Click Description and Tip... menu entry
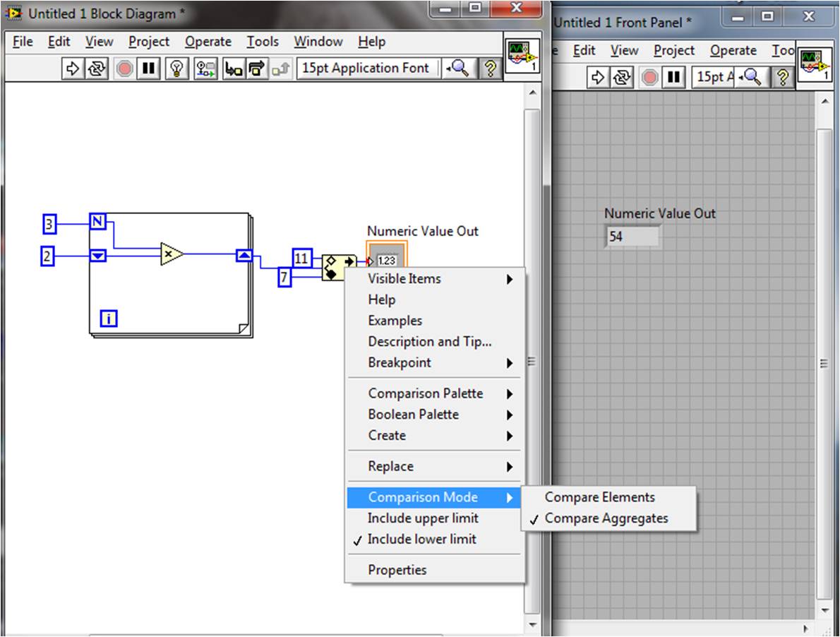 coord(429,342)
